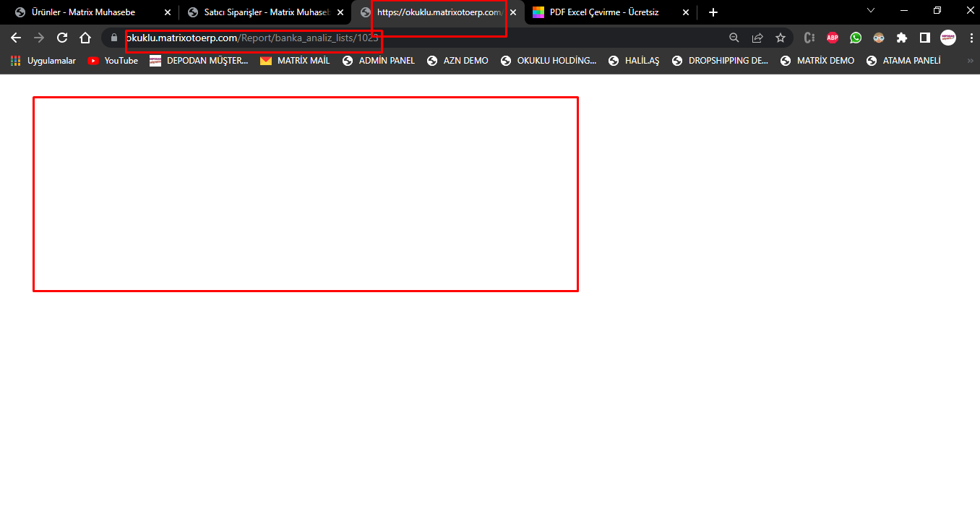The width and height of the screenshot is (980, 520).
Task: Open the browser home page
Action: click(85, 38)
